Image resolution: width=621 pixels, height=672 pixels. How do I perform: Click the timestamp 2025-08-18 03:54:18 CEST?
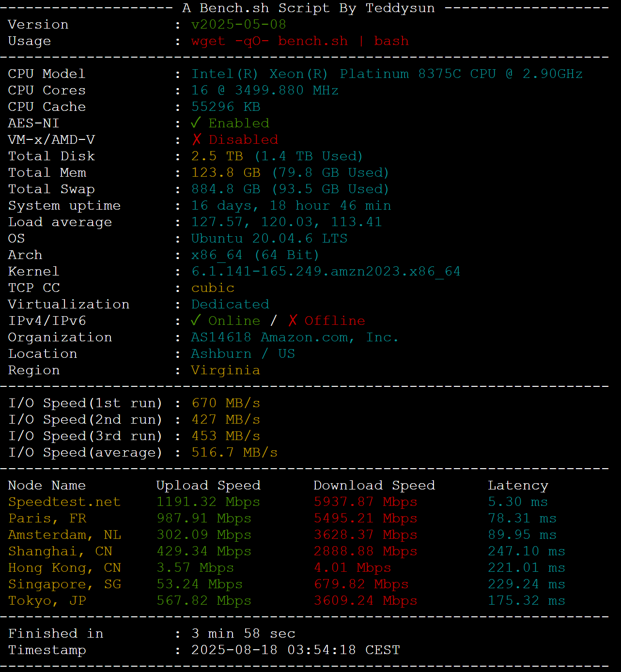[x=295, y=650]
